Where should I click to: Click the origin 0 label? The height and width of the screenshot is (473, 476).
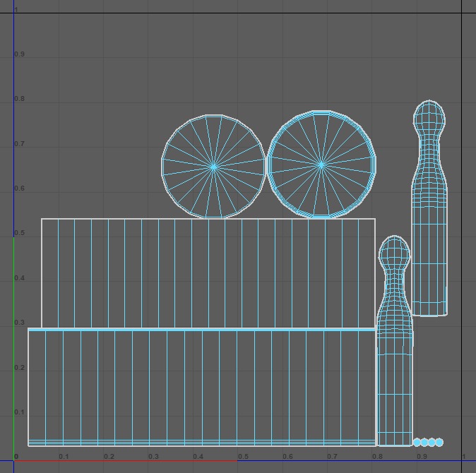pyautogui.click(x=16, y=457)
